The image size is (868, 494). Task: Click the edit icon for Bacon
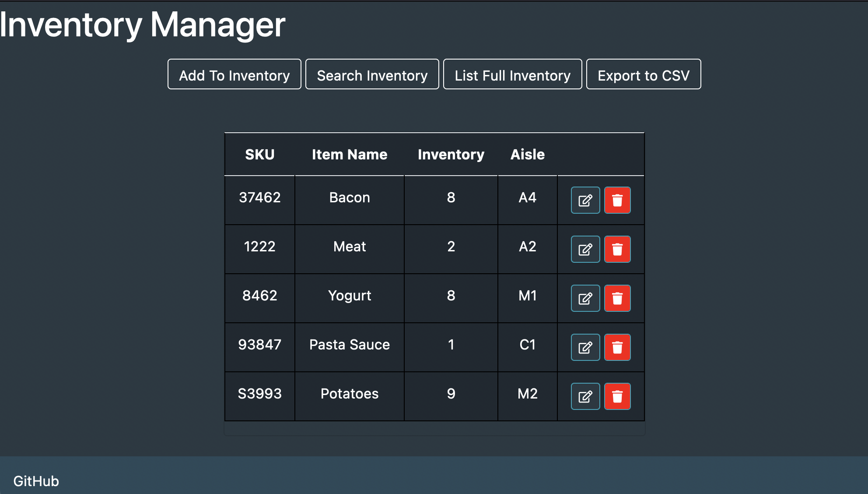click(584, 200)
